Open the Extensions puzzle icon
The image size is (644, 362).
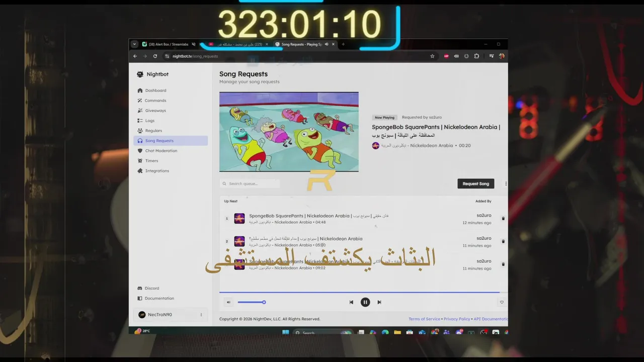tap(476, 56)
